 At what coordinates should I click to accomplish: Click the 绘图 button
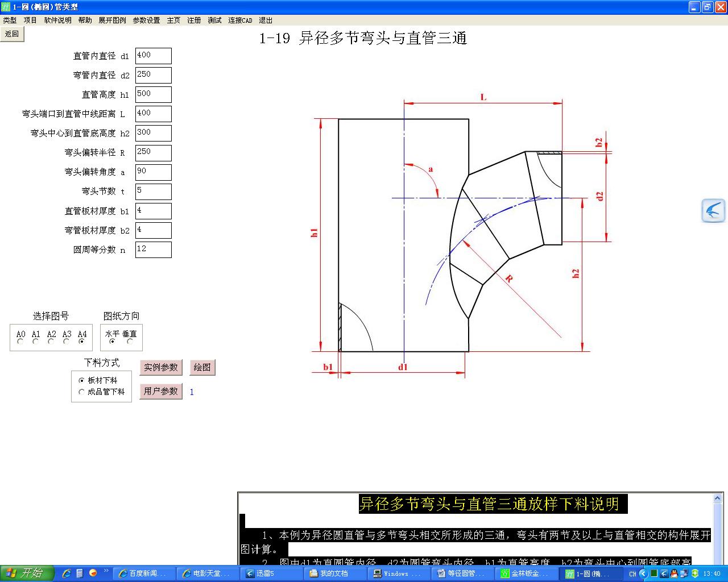point(202,367)
